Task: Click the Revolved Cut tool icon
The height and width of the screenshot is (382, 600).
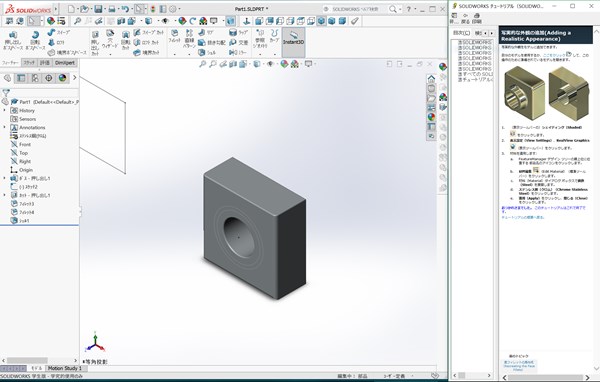Action: pyautogui.click(x=126, y=35)
